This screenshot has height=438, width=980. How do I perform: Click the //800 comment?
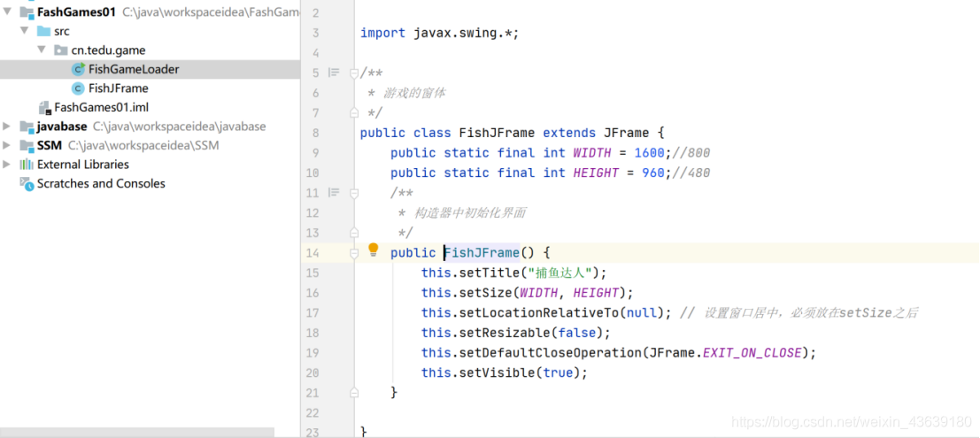(691, 153)
